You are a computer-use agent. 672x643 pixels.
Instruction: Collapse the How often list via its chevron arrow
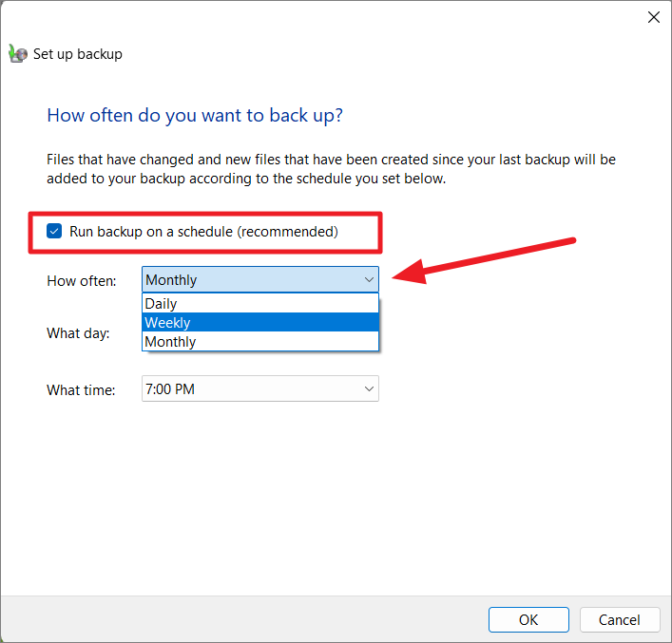[369, 280]
